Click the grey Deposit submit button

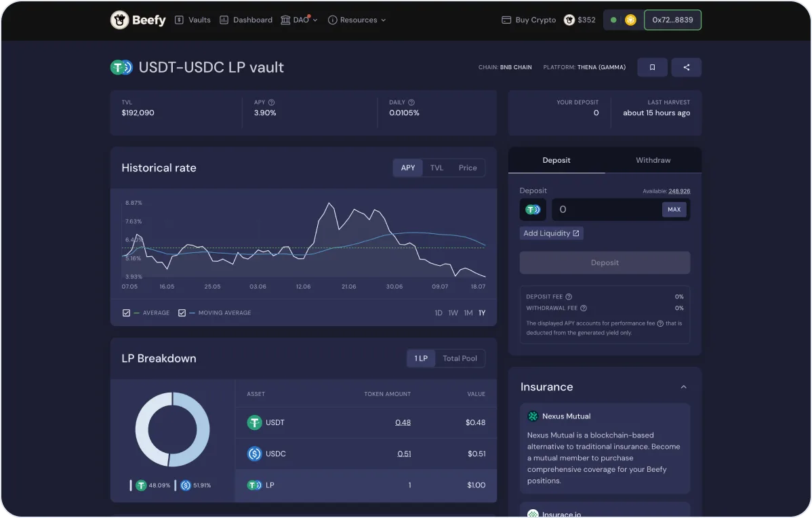pos(605,262)
